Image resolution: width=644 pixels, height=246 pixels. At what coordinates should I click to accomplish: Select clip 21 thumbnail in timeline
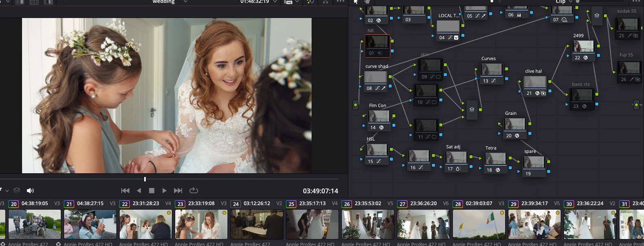pyautogui.click(x=90, y=224)
